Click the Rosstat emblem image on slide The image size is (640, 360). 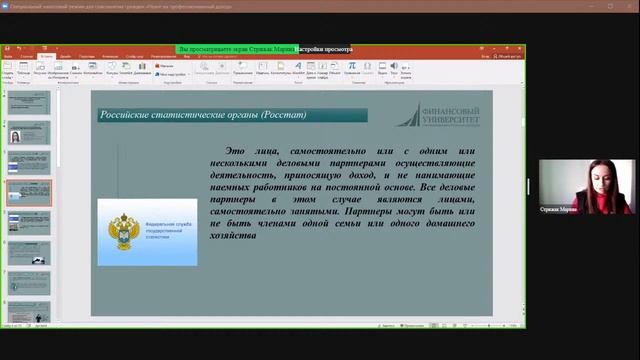coord(147,232)
